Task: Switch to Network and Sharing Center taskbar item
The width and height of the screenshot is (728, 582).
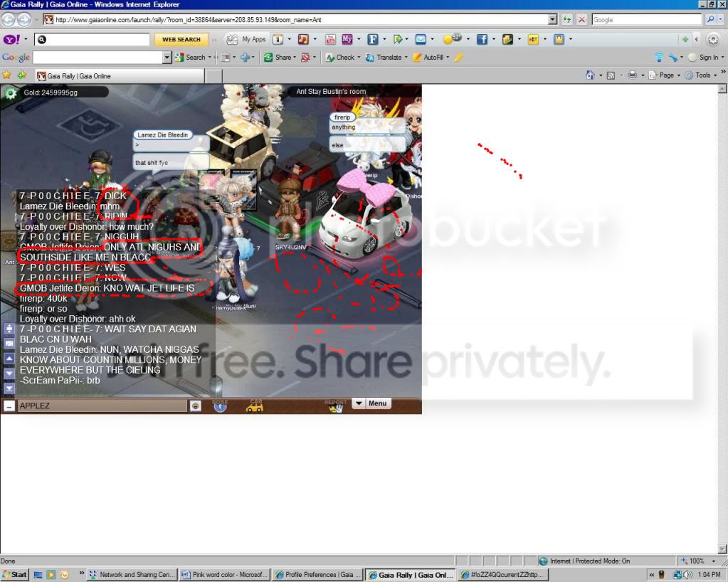Action: click(x=132, y=575)
